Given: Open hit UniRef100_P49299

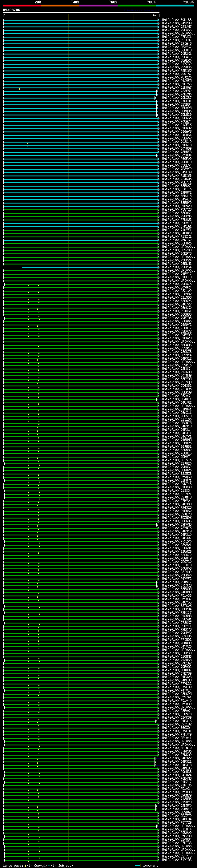Looking at the screenshot, I should (177, 23).
